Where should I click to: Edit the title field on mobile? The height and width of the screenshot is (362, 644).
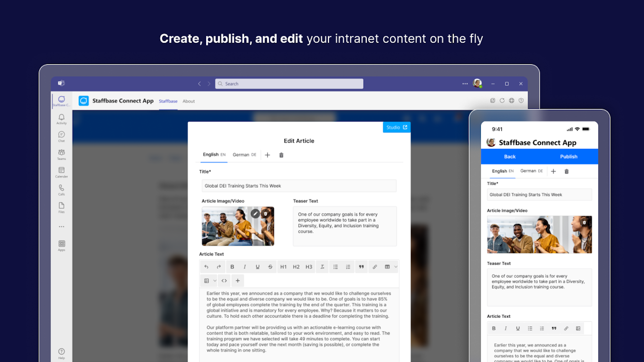[539, 195]
